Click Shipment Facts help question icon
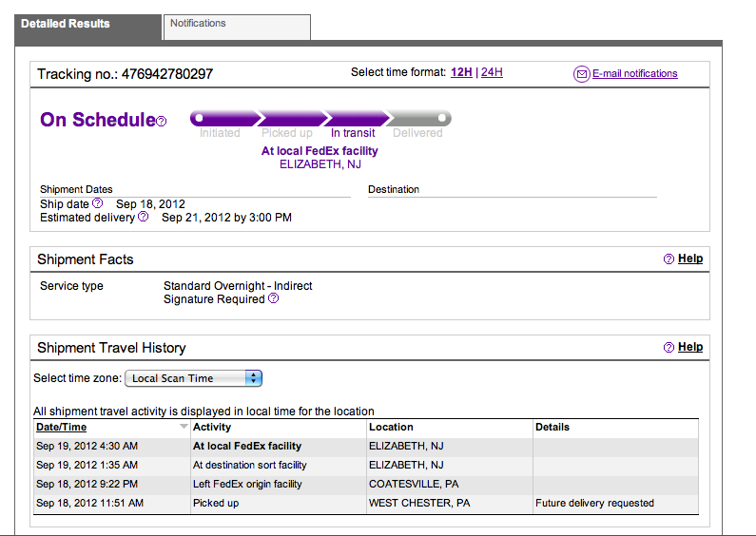The width and height of the screenshot is (756, 536). (x=669, y=258)
